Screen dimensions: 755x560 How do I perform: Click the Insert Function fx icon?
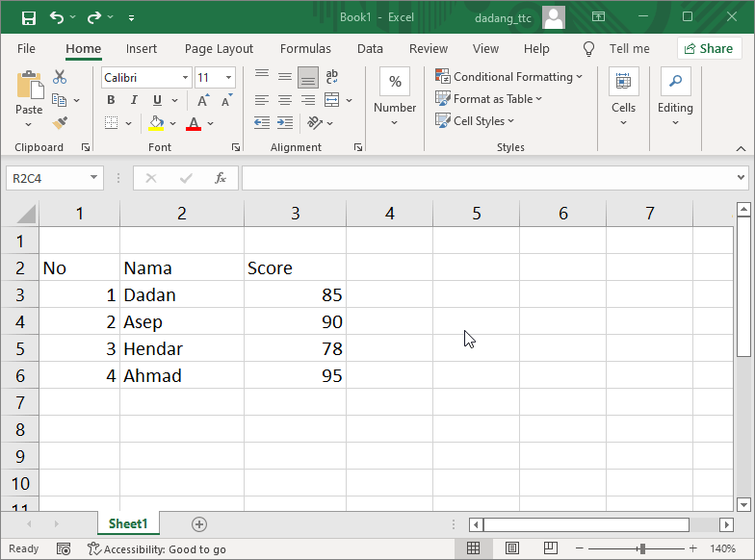(x=220, y=178)
